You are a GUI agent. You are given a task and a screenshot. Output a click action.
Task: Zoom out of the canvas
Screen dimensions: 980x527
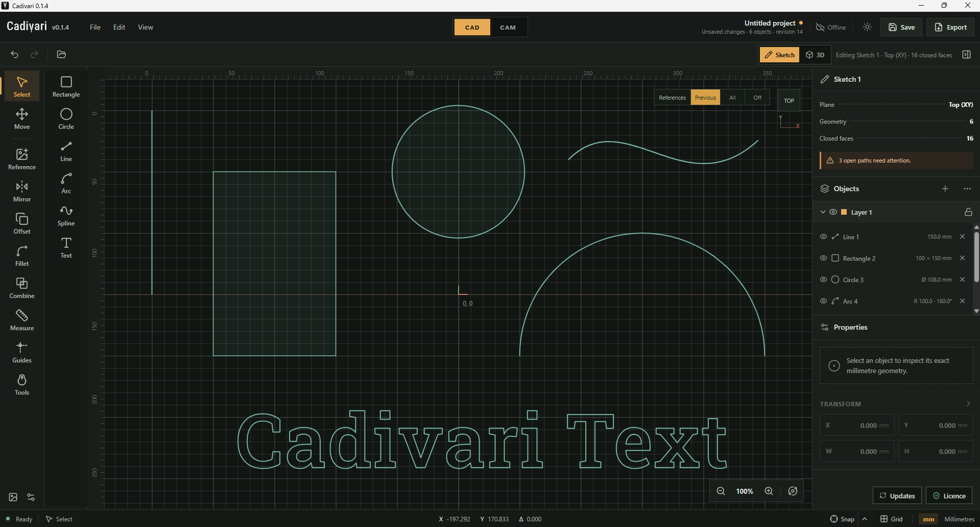point(721,491)
